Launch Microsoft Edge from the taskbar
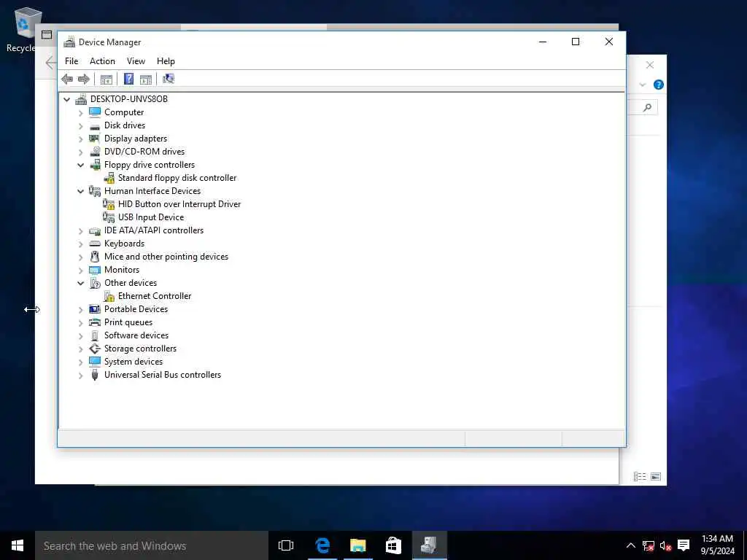This screenshot has height=560, width=747. coord(322,545)
